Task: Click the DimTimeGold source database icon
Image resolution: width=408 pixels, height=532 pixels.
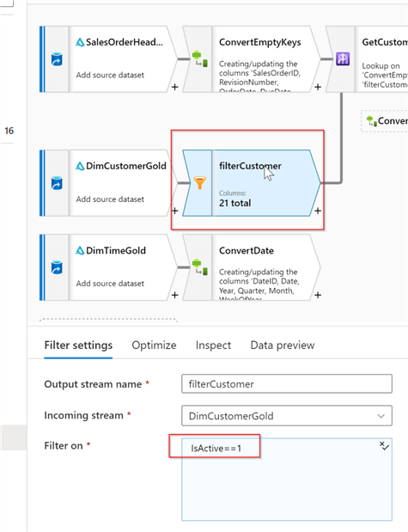Action: (57, 267)
